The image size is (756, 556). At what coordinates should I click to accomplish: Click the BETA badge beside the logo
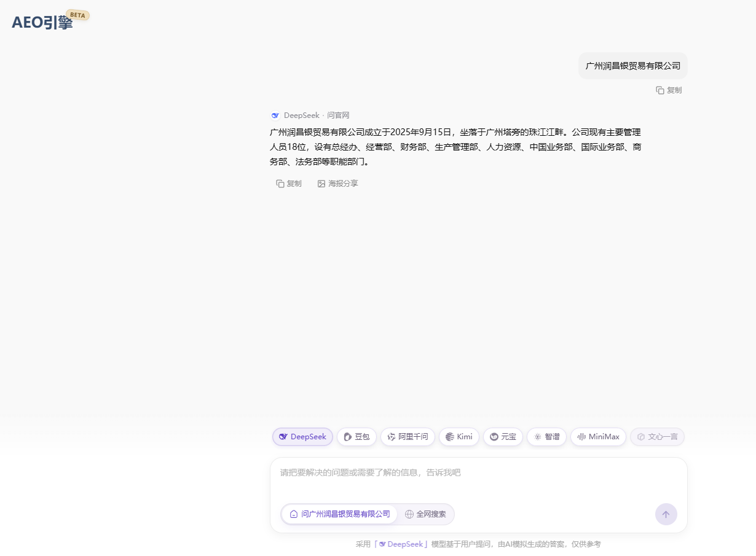click(x=78, y=15)
